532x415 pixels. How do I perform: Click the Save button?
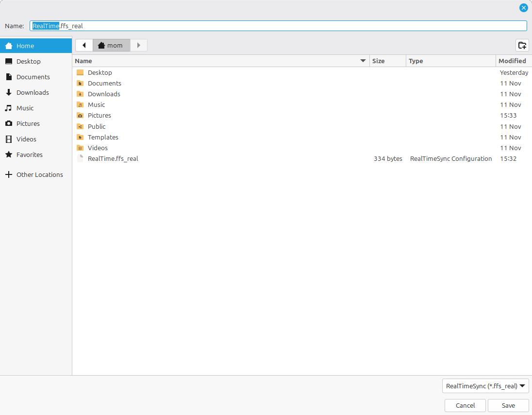(x=508, y=405)
